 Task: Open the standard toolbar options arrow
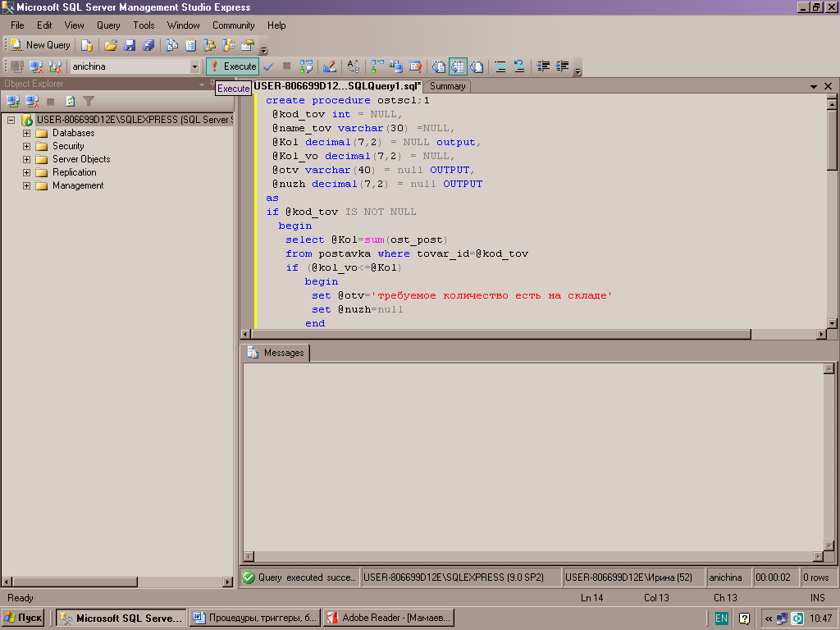click(x=263, y=50)
